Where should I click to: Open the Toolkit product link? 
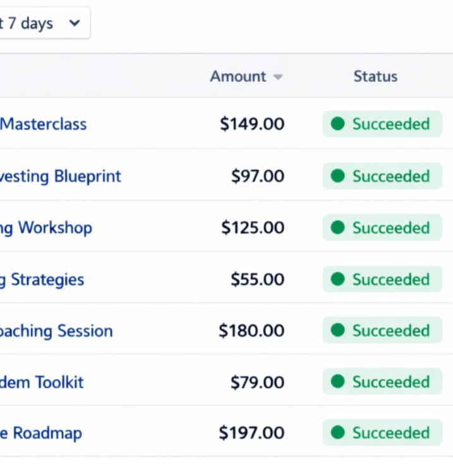tap(42, 382)
